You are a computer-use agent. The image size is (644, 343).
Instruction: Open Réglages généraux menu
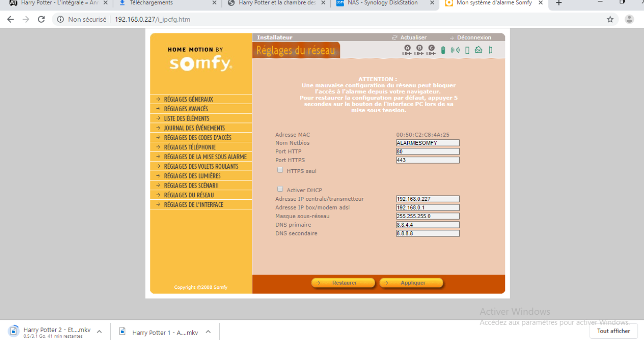coord(201,99)
